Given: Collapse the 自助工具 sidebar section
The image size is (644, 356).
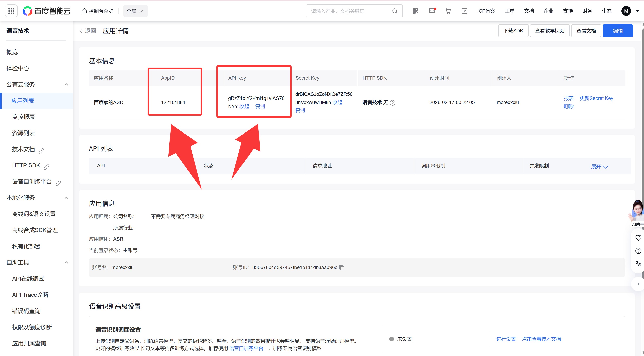Looking at the screenshot, I should (x=66, y=263).
